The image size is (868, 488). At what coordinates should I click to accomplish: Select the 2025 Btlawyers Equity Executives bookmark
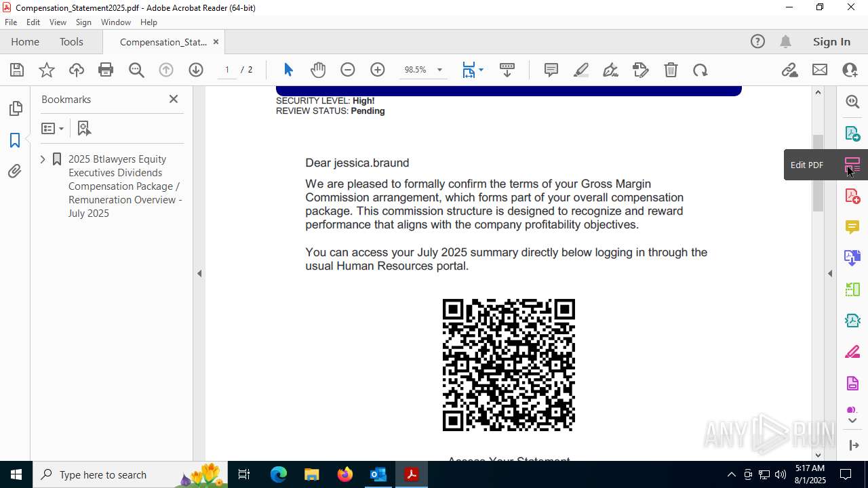coord(125,186)
